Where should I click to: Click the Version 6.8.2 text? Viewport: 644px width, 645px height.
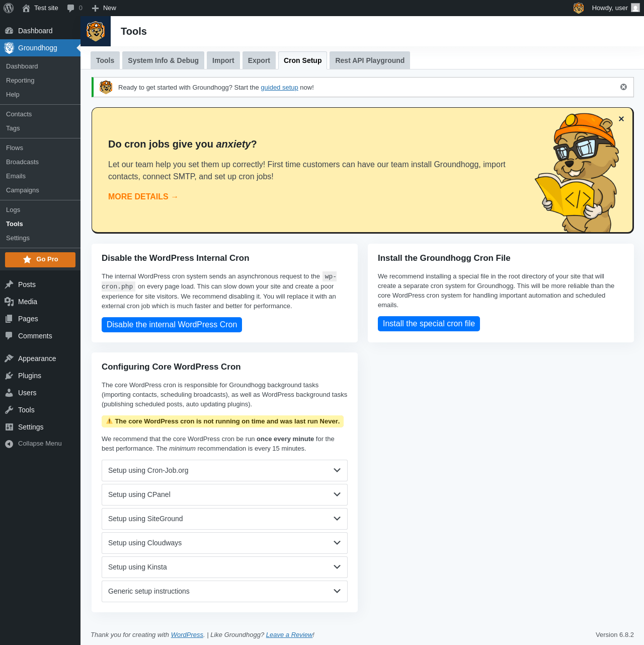615,635
